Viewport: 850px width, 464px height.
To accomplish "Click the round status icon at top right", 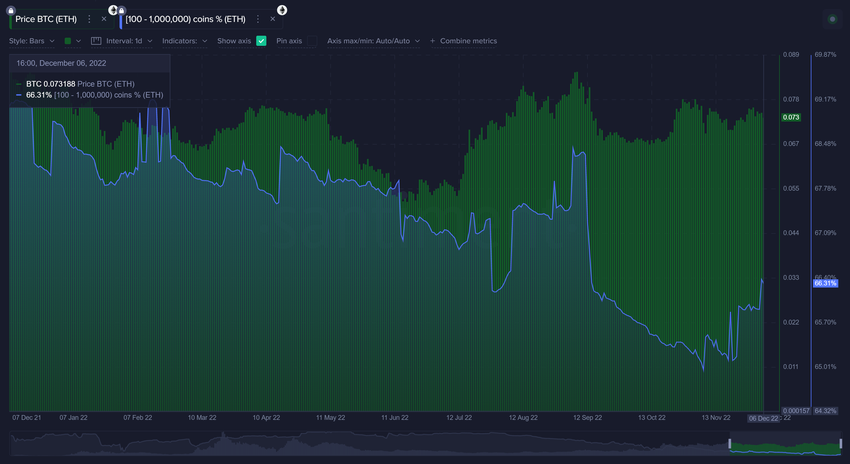I will click(x=832, y=19).
